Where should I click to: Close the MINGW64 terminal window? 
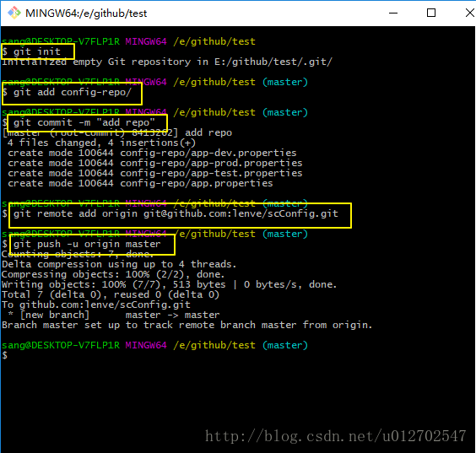point(470,13)
